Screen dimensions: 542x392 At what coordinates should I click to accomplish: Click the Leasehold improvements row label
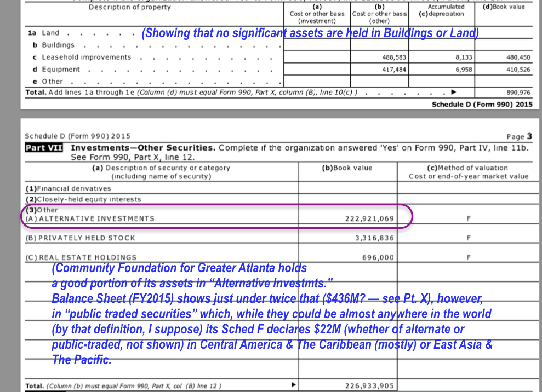point(86,57)
